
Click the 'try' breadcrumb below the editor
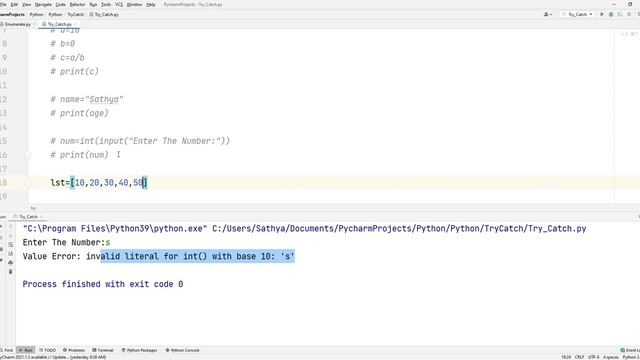click(x=33, y=208)
